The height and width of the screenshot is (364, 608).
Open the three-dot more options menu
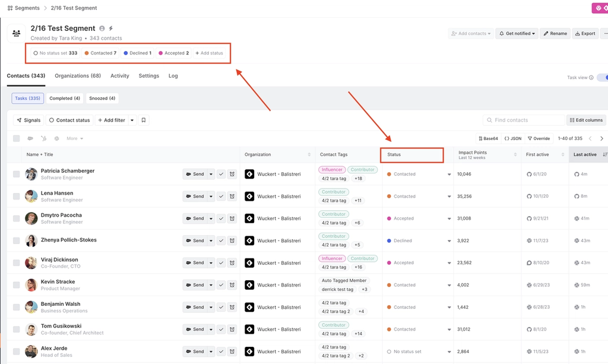(605, 33)
